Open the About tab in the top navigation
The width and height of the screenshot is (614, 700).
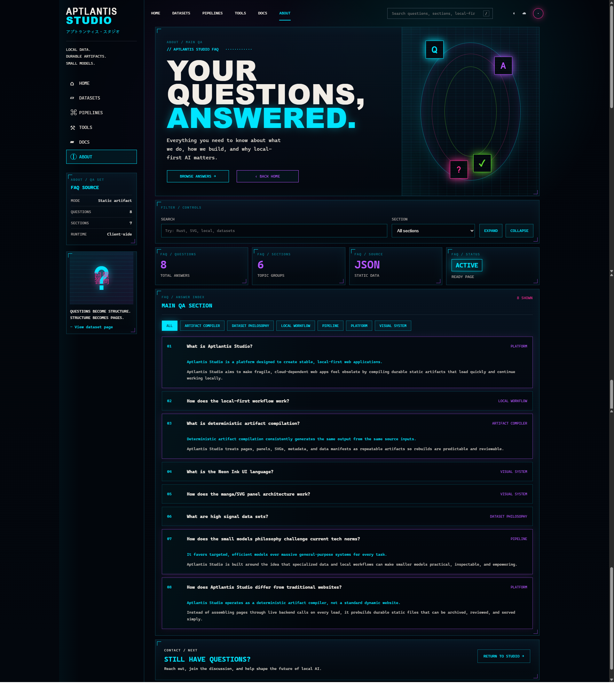285,13
